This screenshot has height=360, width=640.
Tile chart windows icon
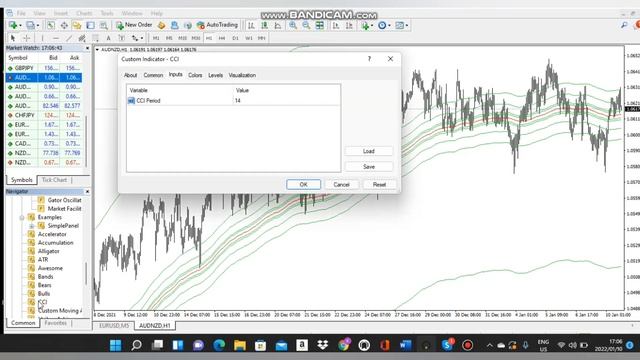tap(320, 25)
